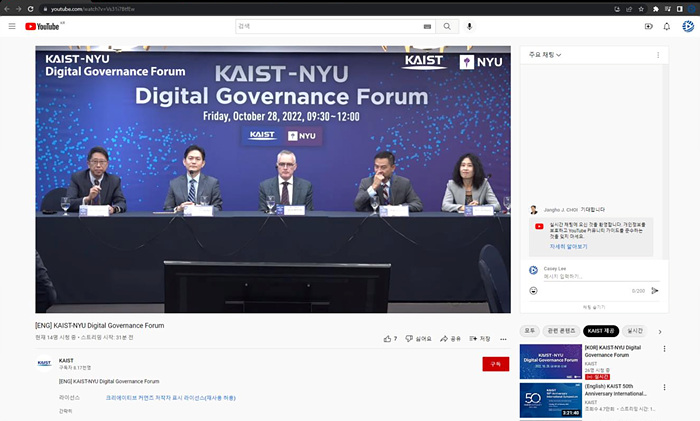Hide the live chat panel

coord(594,307)
